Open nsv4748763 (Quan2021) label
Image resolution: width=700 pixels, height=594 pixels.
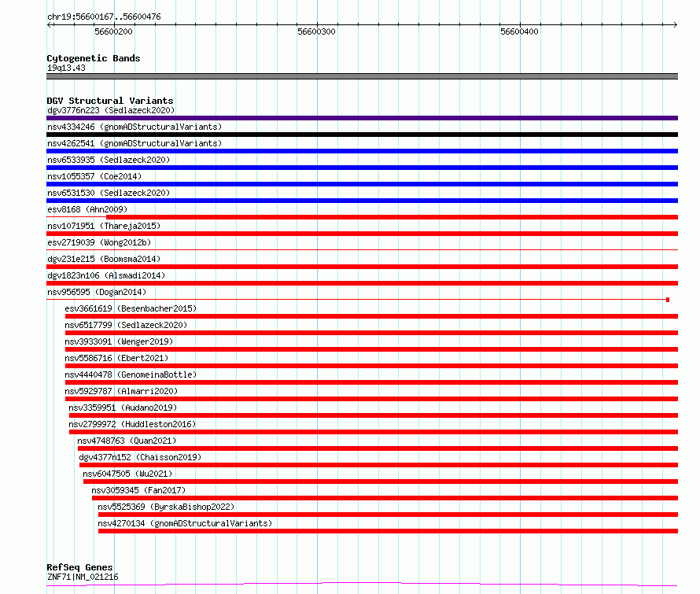tap(127, 441)
